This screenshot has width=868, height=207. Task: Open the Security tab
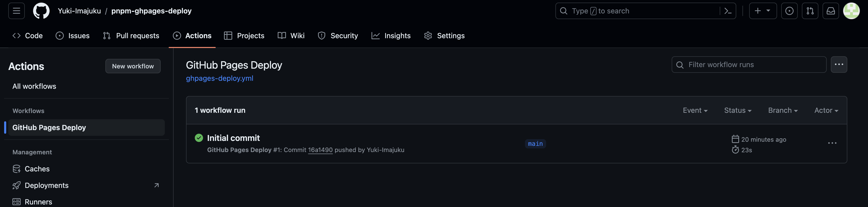[338, 36]
